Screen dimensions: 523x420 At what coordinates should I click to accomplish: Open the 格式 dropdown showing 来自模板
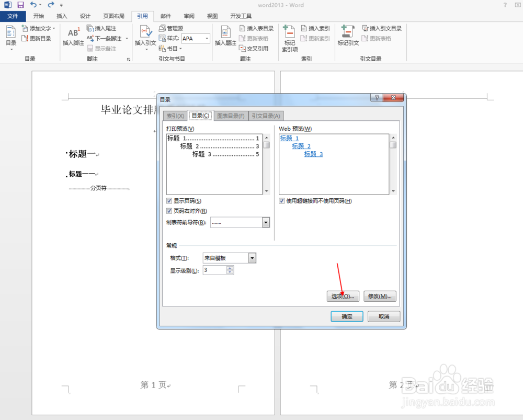click(x=252, y=257)
